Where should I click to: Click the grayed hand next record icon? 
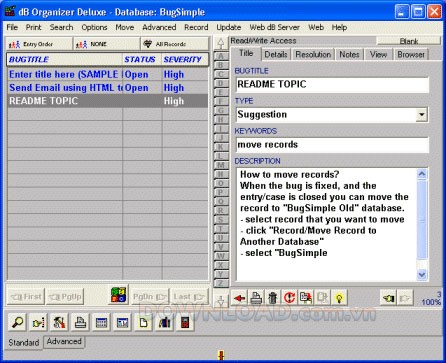405,298
